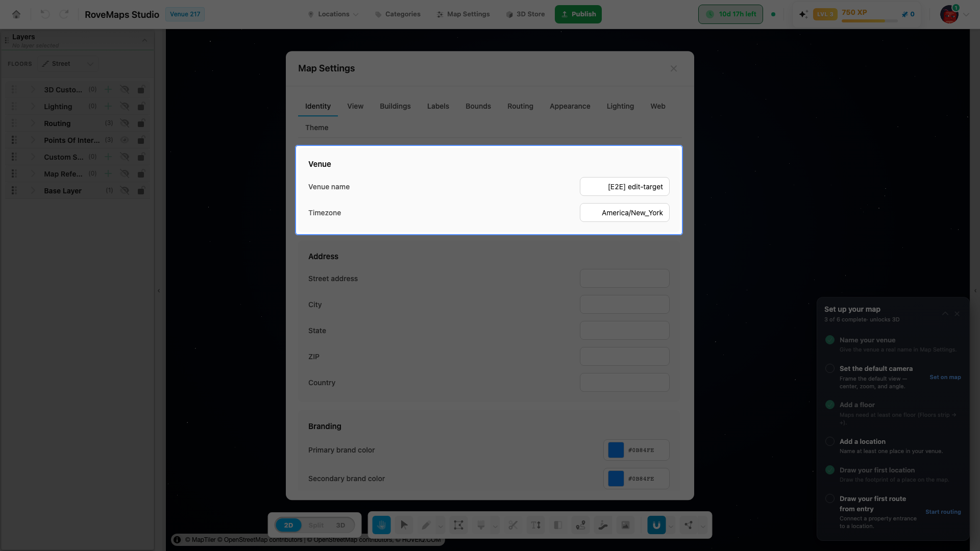Show the Lighting layer
Screen dimensions: 980x551
(x=125, y=106)
